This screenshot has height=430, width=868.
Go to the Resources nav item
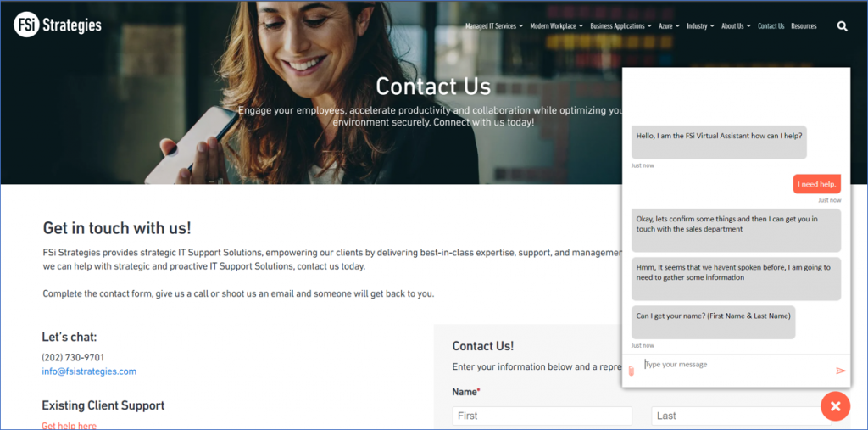804,26
